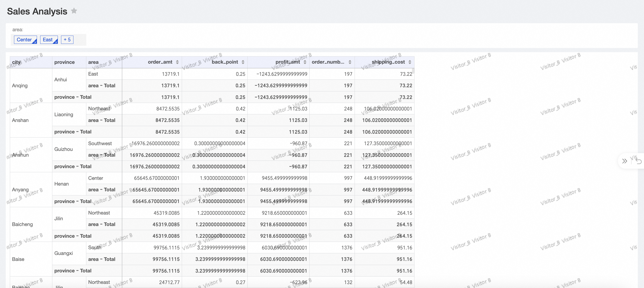644x288 pixels.
Task: Star the Sales Analysis dashboard as favorite
Action: [74, 11]
